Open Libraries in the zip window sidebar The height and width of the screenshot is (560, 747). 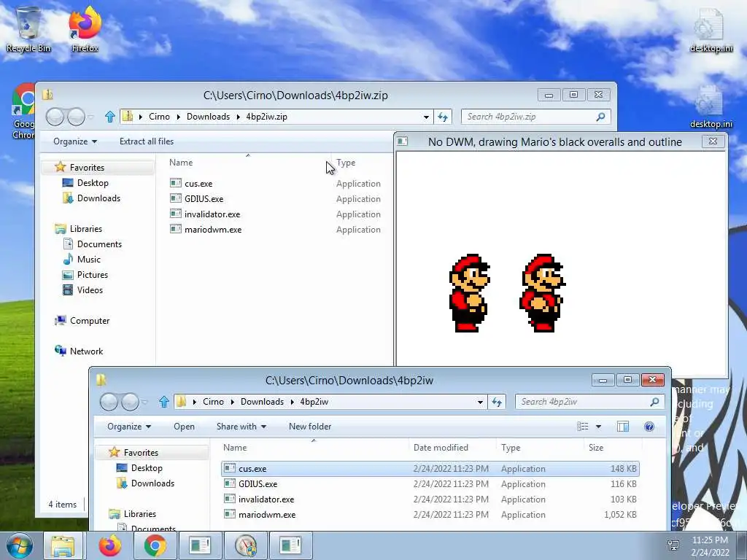(79, 228)
